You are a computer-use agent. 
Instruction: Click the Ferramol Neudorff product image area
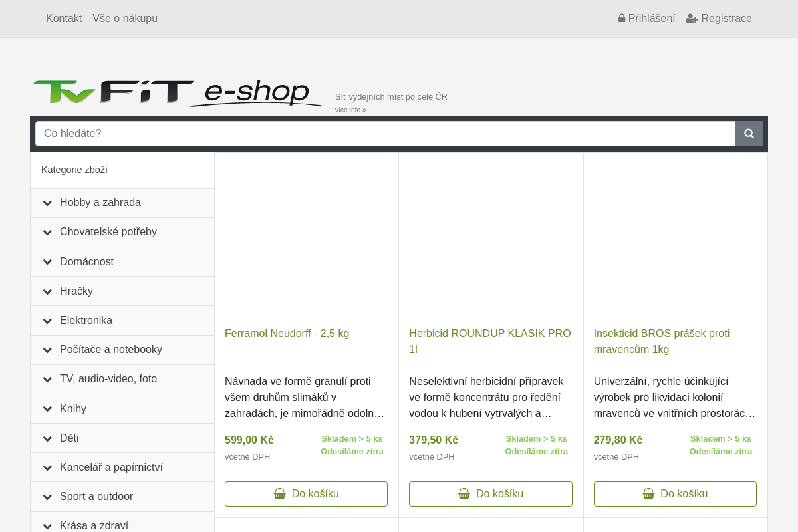306,239
